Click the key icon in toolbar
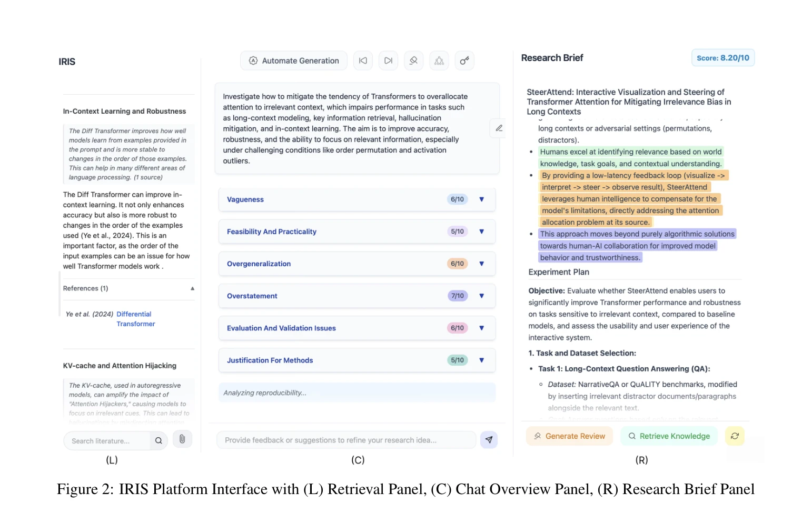Viewport: 812px width, 513px height. (x=464, y=61)
